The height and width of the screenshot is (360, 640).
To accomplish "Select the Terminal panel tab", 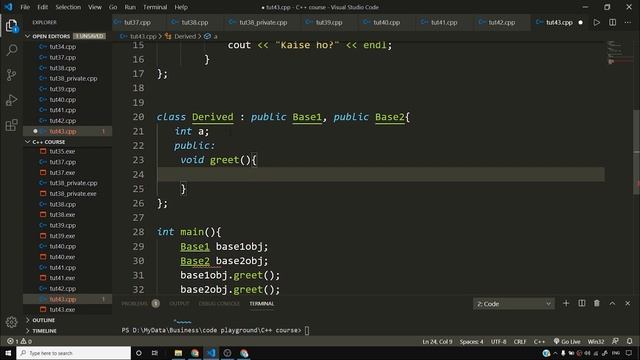I will point(262,304).
